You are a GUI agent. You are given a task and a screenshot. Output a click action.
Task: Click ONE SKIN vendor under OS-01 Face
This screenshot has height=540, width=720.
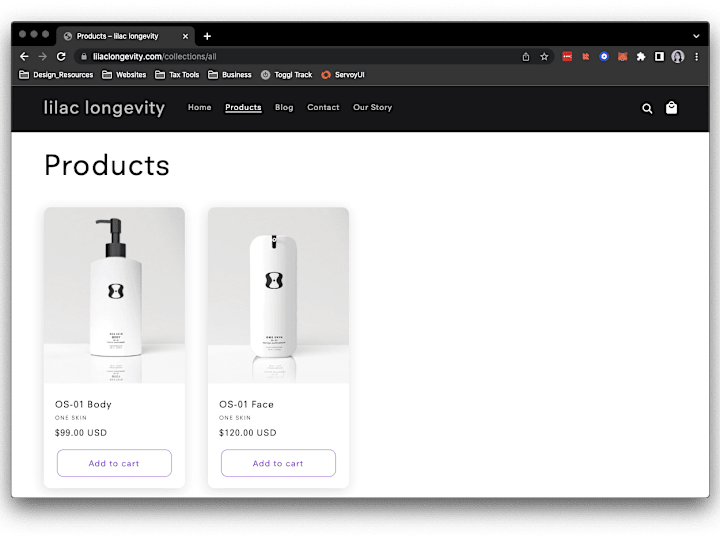tap(235, 418)
